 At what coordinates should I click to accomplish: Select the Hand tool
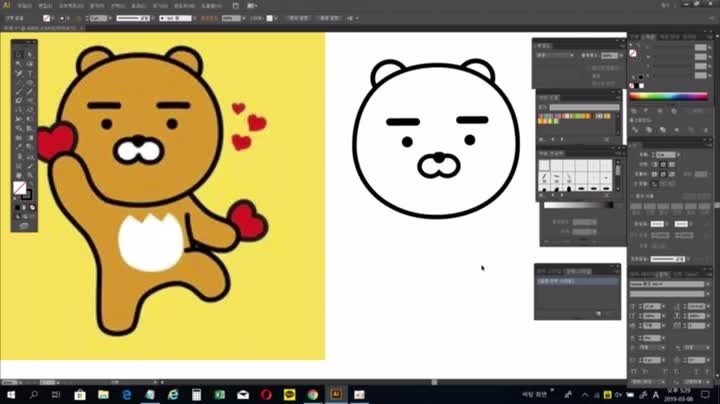19,175
